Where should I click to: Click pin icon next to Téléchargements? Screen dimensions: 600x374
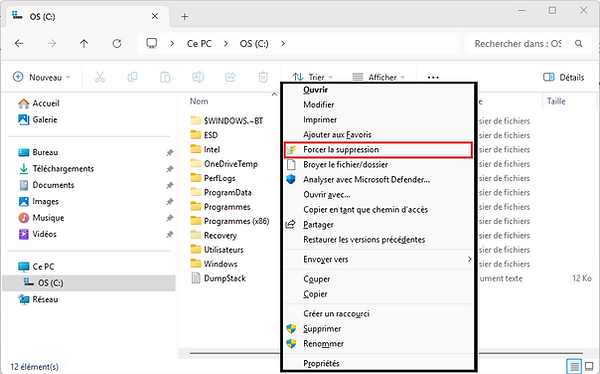click(x=170, y=169)
